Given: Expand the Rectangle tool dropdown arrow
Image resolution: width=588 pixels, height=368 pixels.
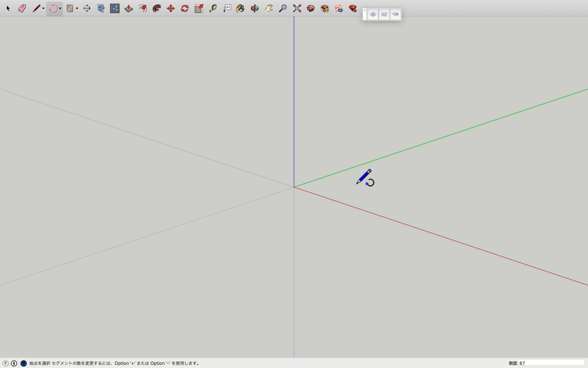Looking at the screenshot, I should pos(77,9).
